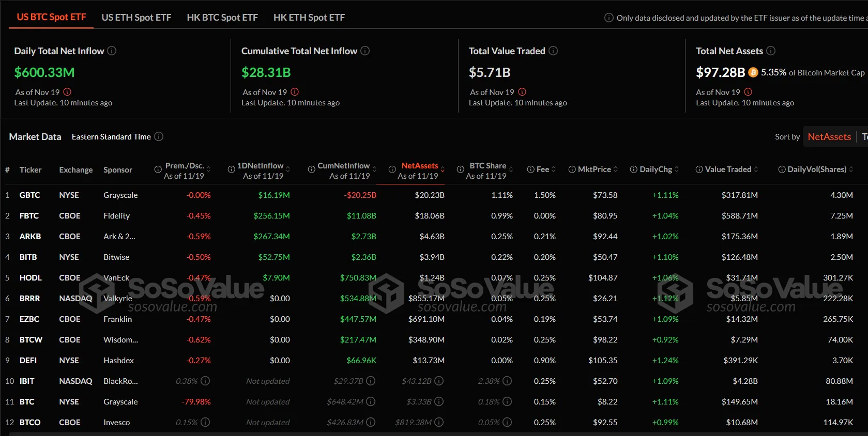Sort table by MktPrice column arrows
Screen dimensions: 868x436
616,169
